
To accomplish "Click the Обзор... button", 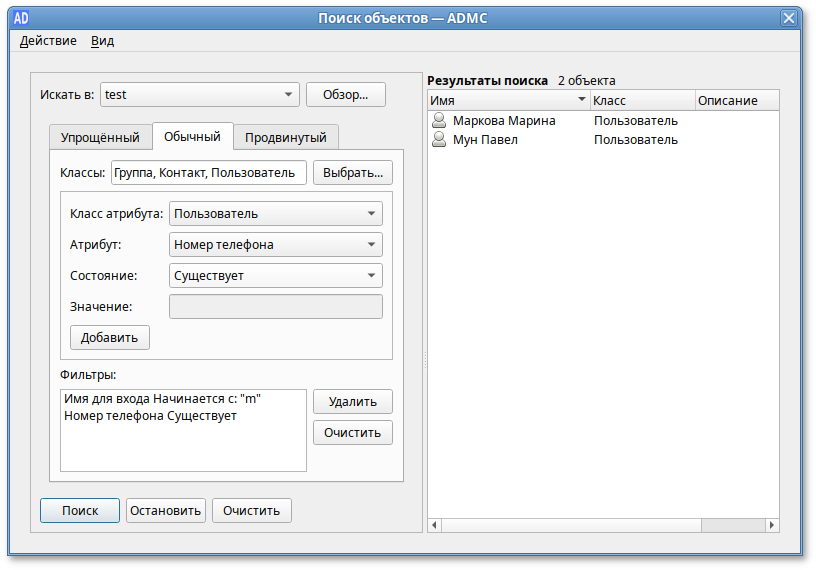I will (346, 95).
